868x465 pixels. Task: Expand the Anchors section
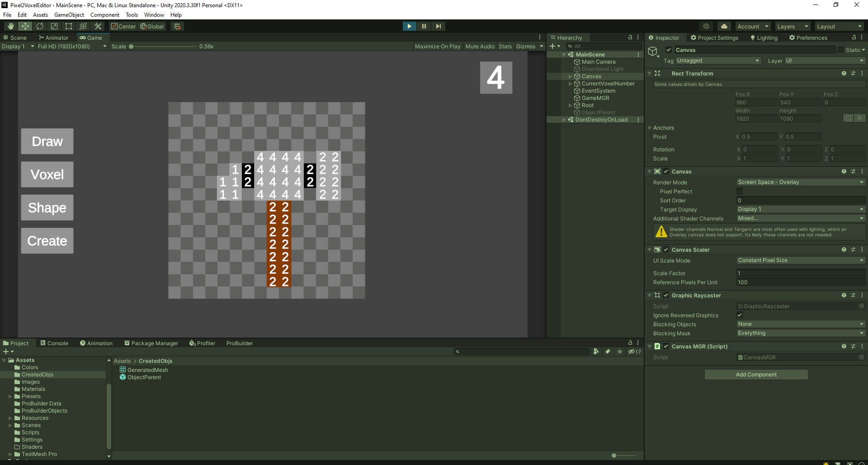650,128
